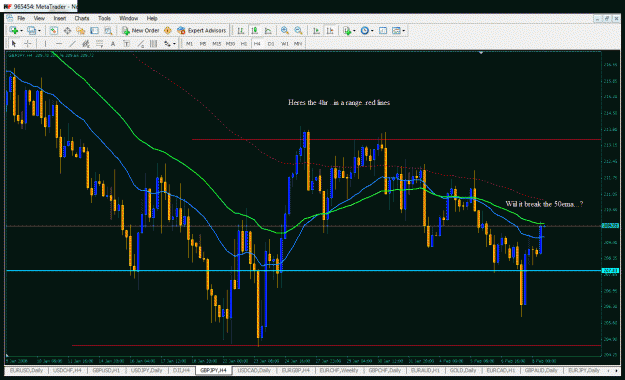
Task: Switch chart to Line Chart mode
Action: pyautogui.click(x=268, y=31)
